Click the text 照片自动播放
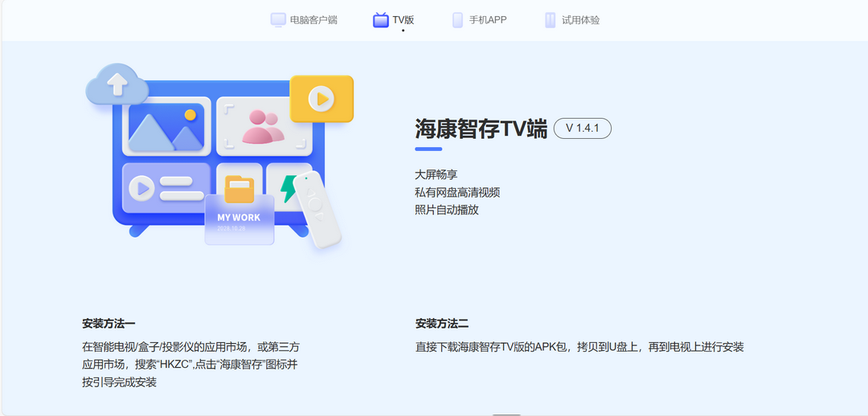 447,210
